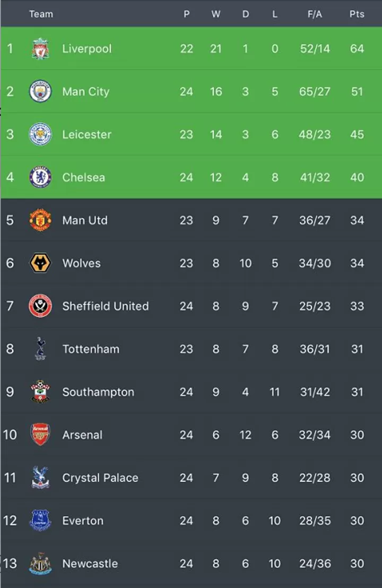Select the Tottenham cockerel badge

click(x=40, y=349)
